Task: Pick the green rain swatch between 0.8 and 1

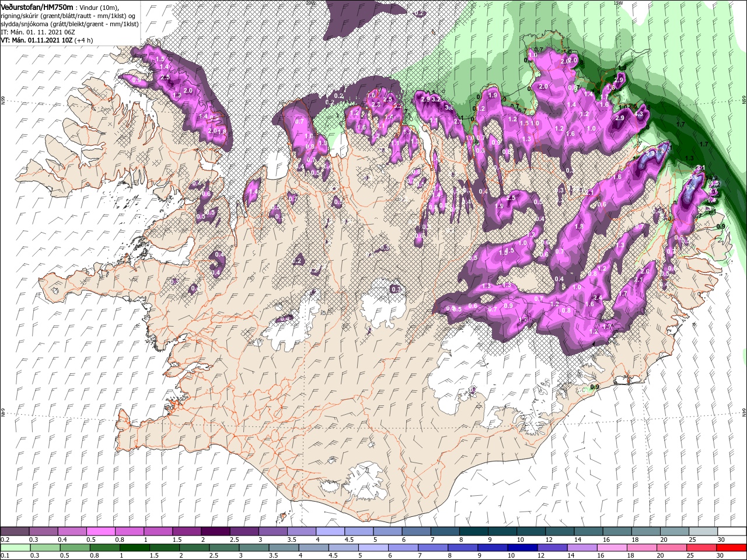Action: (x=105, y=548)
